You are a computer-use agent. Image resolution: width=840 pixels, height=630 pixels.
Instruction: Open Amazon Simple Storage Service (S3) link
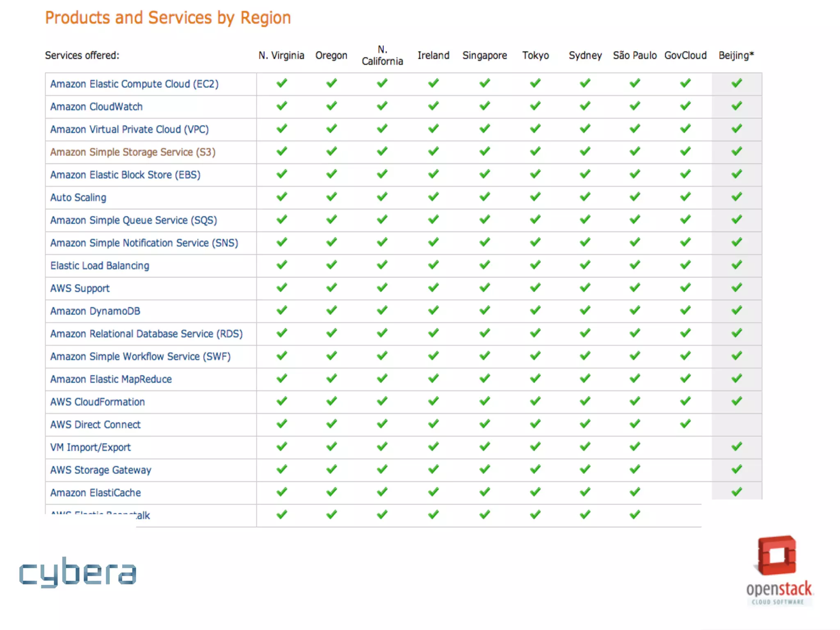point(132,152)
